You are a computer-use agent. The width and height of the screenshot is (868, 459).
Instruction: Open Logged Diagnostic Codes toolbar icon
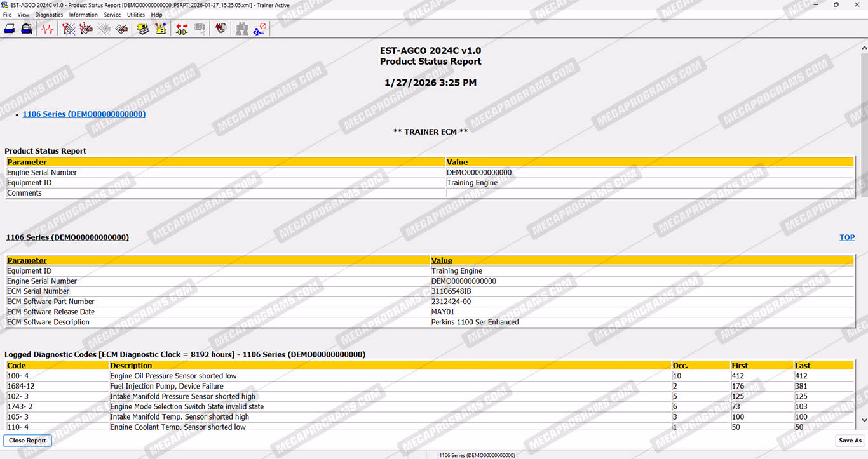[86, 29]
